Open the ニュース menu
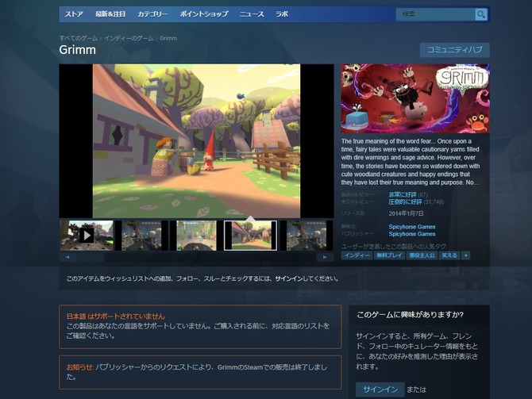 click(x=252, y=14)
